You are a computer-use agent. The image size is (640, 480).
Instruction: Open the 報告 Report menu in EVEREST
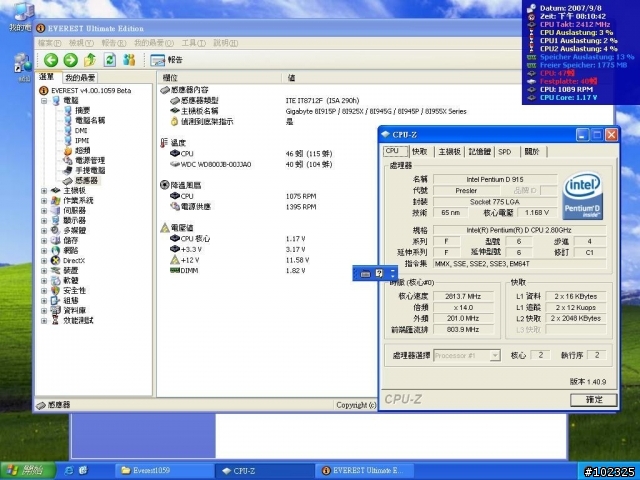point(114,43)
